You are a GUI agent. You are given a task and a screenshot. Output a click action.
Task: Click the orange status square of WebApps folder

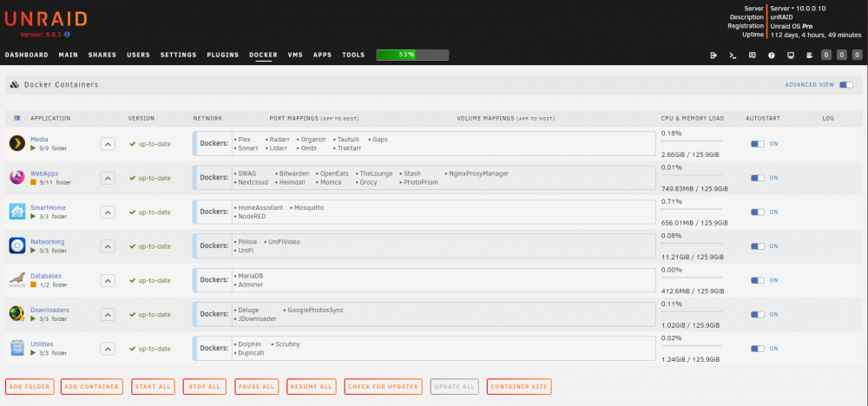click(x=33, y=182)
